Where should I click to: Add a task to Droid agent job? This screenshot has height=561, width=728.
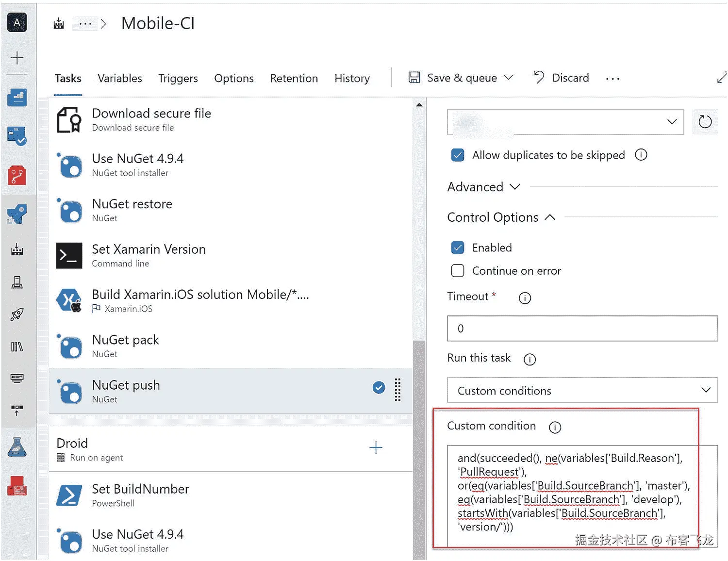[376, 447]
